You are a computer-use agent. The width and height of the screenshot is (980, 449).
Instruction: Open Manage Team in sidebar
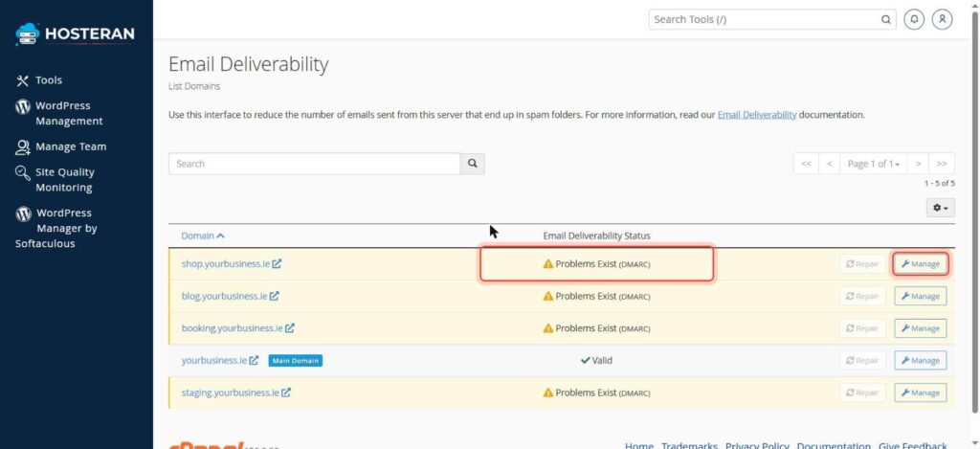60,146
